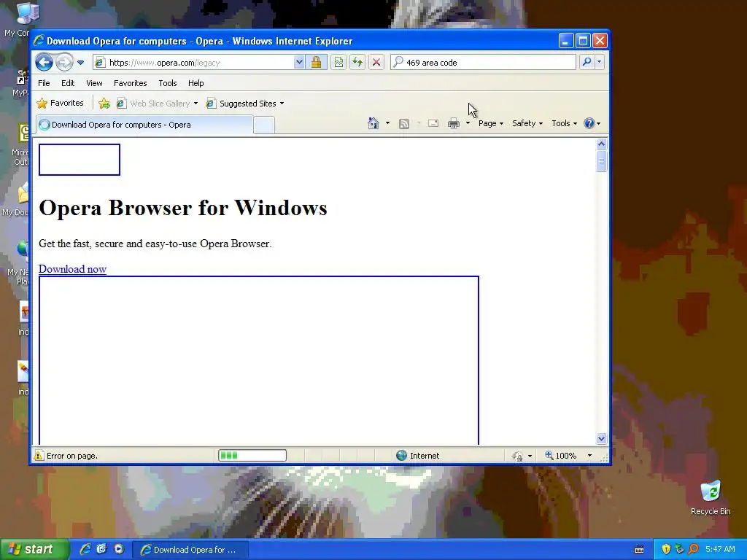
Task: Open the Safety command bar menu
Action: [527, 123]
